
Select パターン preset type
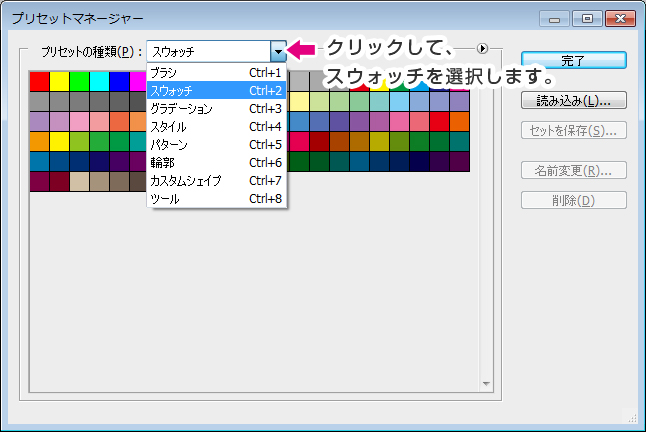click(x=217, y=145)
